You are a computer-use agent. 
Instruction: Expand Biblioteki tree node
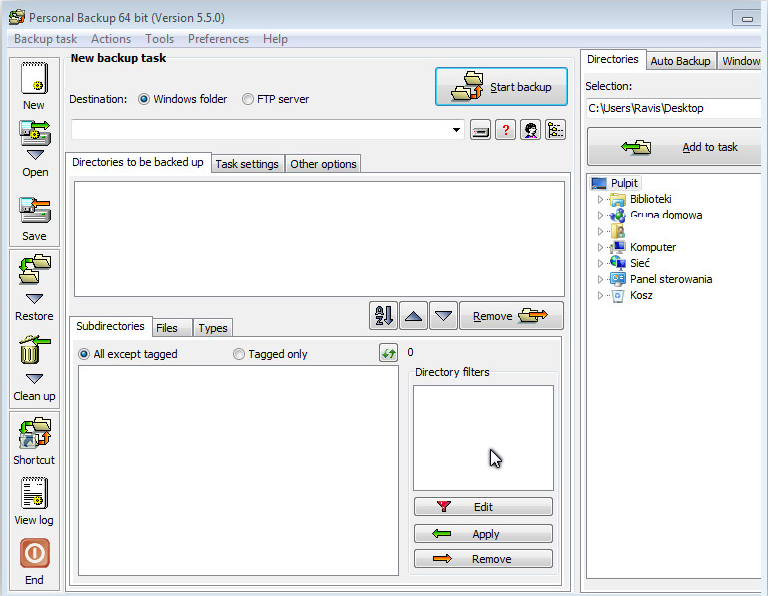(600, 199)
